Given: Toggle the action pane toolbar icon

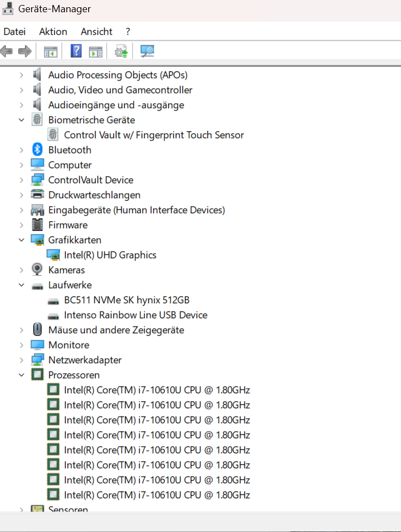Looking at the screenshot, I should [95, 52].
